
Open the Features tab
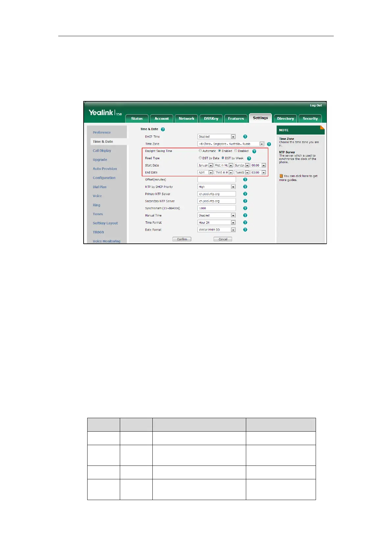pos(236,118)
